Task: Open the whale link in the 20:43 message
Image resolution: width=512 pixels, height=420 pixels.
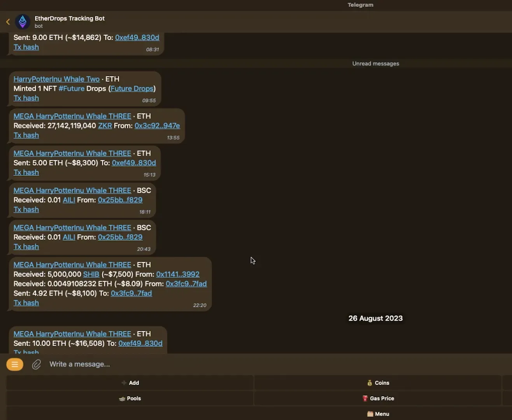Action: [x=72, y=227]
